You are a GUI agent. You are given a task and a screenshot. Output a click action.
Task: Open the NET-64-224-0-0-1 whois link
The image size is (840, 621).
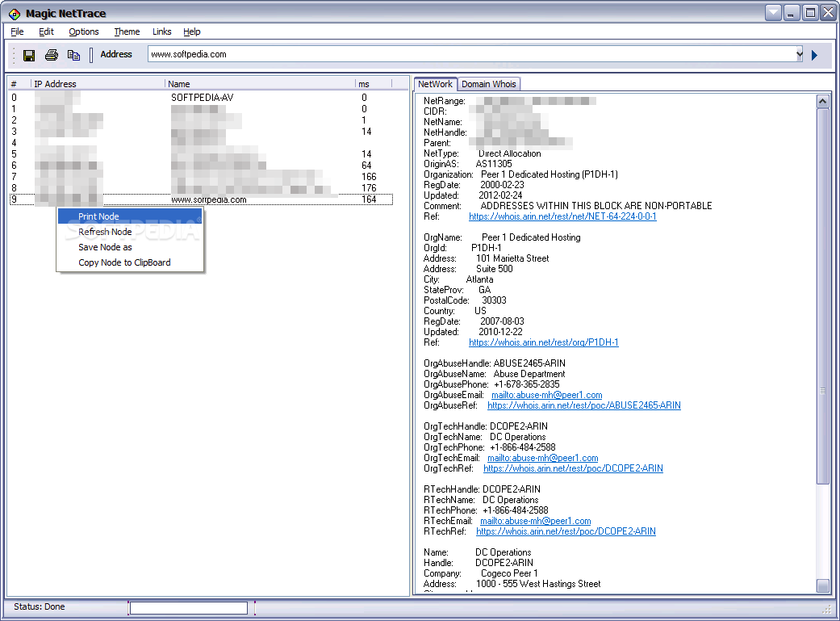562,216
